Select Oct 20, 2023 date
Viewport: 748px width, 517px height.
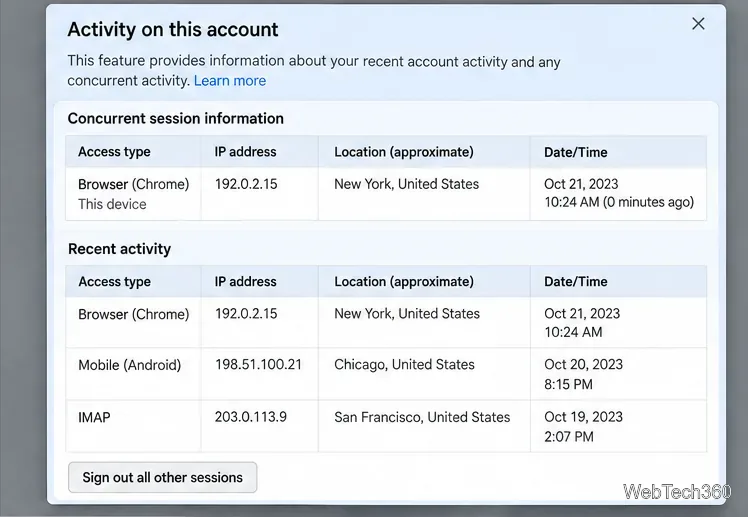click(583, 364)
